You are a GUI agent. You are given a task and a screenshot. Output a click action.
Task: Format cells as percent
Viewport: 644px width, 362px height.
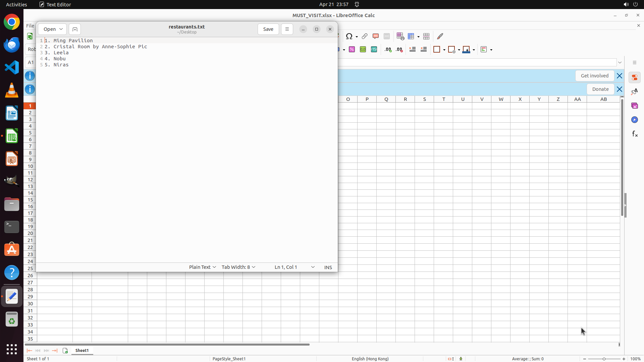(x=352, y=50)
